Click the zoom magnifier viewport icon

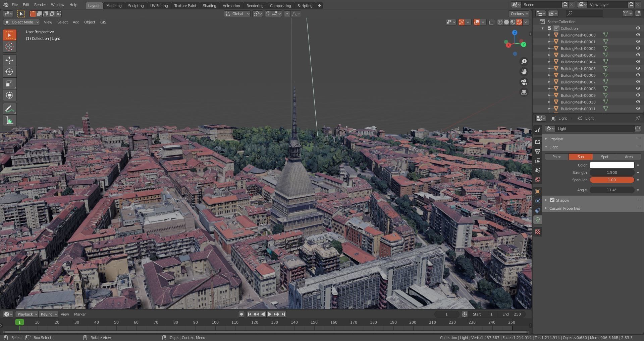(x=524, y=62)
